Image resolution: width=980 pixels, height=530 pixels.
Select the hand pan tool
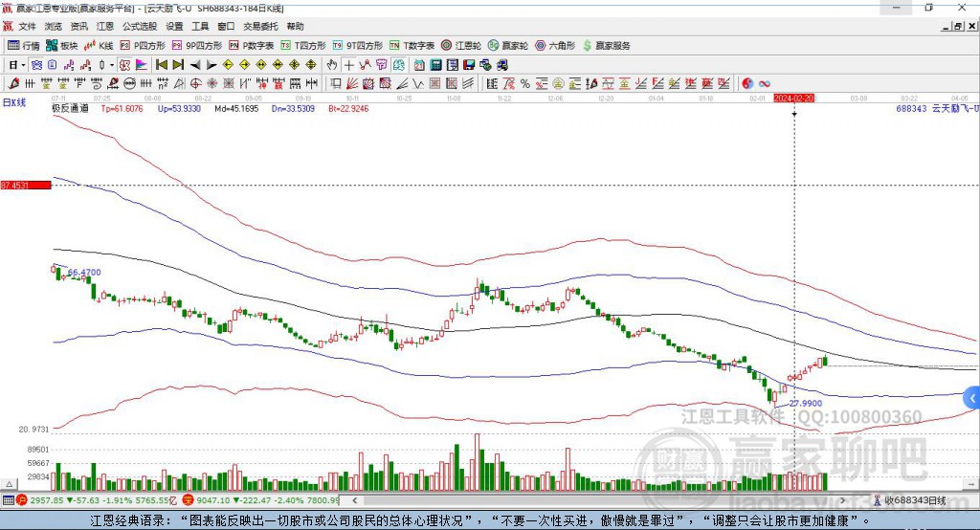click(331, 65)
